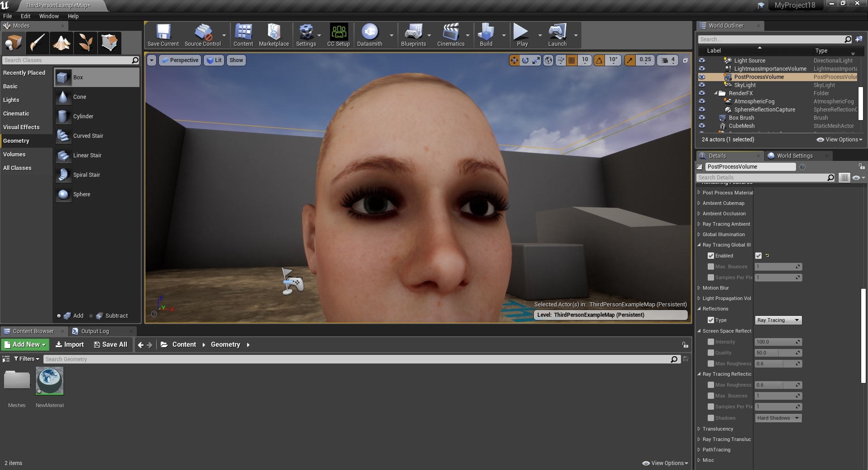Expand Motion Blur section
Image resolution: width=868 pixels, height=470 pixels.
pyautogui.click(x=699, y=288)
